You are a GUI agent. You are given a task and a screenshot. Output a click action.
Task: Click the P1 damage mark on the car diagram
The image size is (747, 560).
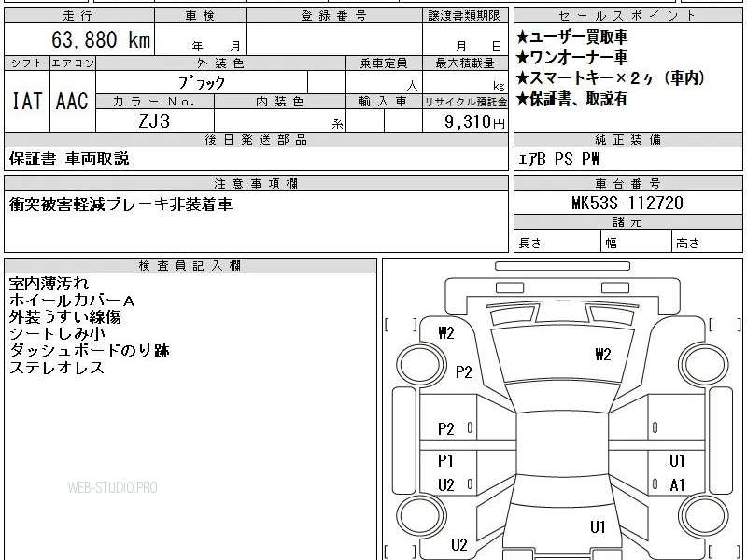(445, 461)
